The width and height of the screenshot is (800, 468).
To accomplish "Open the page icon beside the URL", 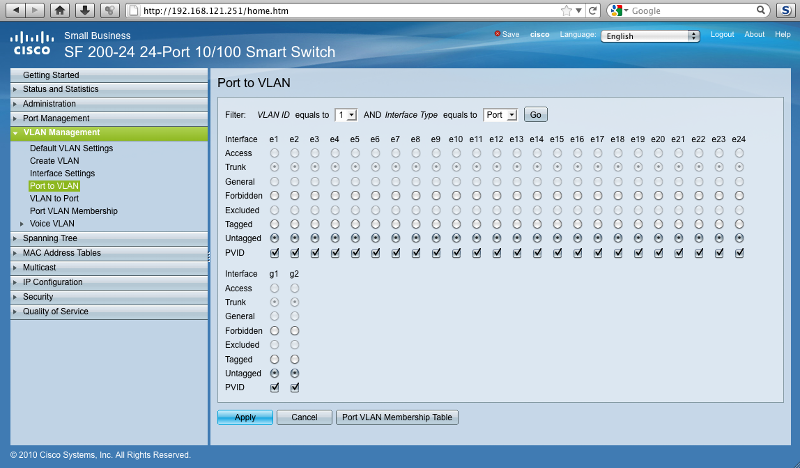I will pyautogui.click(x=133, y=11).
